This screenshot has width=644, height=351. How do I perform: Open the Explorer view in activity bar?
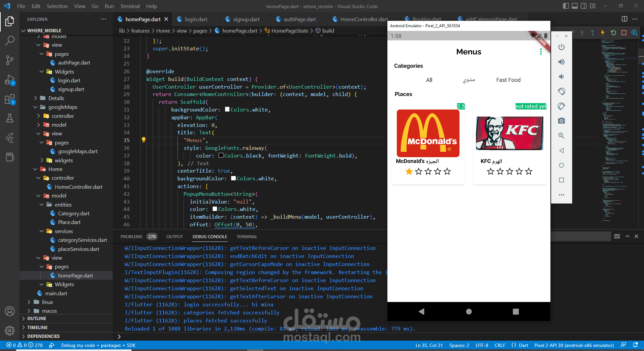[10, 21]
